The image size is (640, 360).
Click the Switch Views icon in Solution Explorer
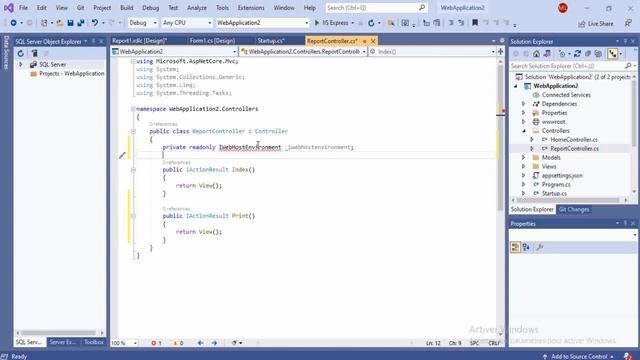547,53
